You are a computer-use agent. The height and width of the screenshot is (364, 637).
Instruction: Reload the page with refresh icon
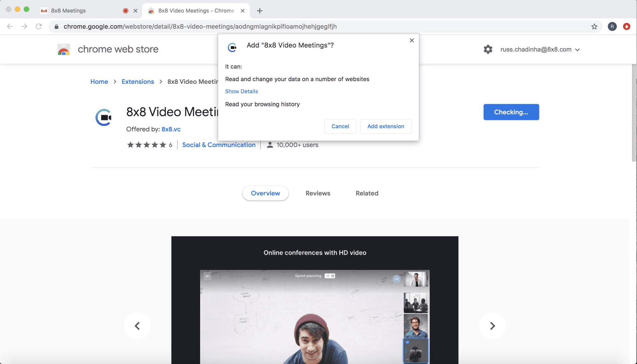pos(39,26)
